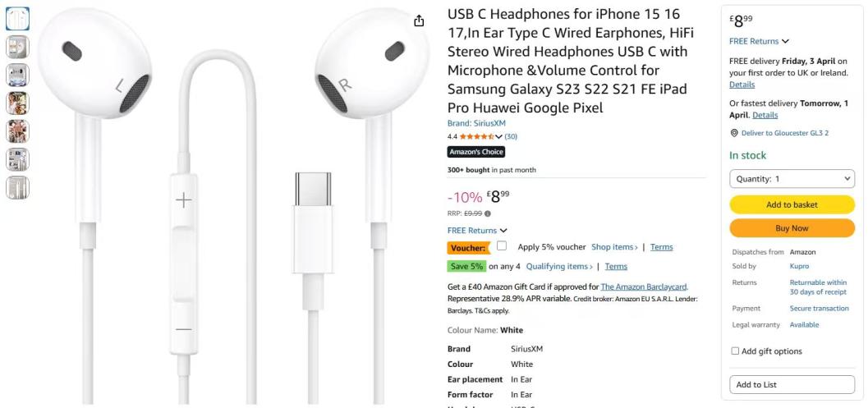Click the share icon above product image
868x408 pixels.
tap(419, 21)
